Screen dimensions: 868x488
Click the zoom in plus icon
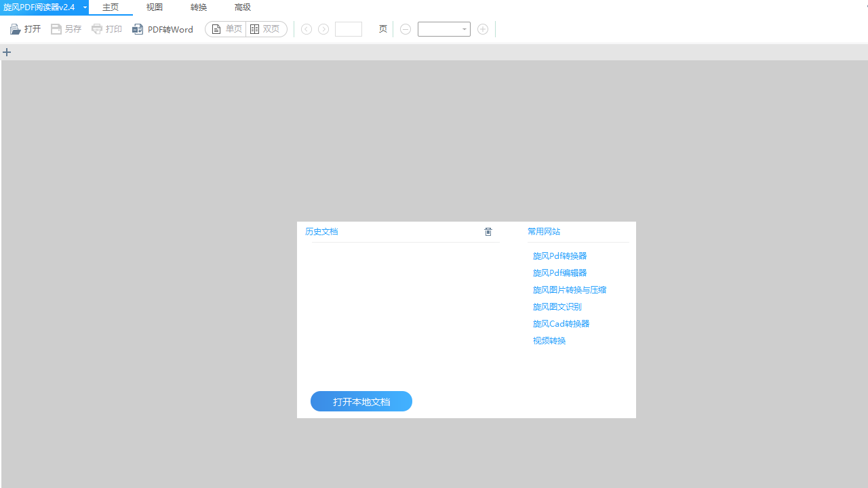483,29
